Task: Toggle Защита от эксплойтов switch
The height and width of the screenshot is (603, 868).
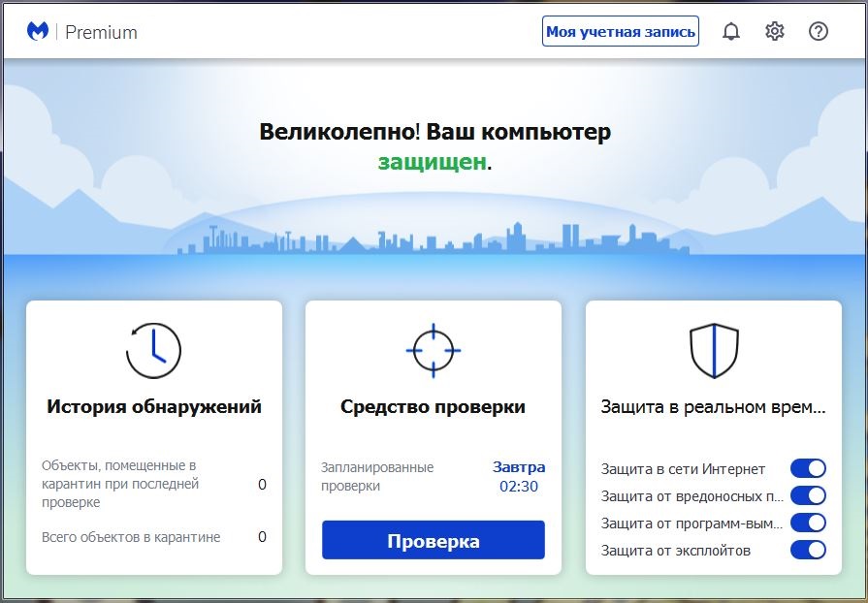Action: tap(808, 550)
